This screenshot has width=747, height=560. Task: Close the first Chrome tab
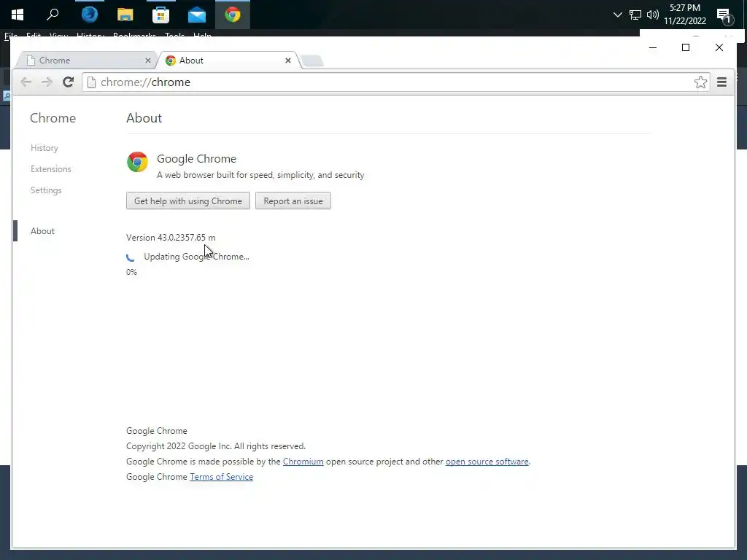tap(147, 61)
